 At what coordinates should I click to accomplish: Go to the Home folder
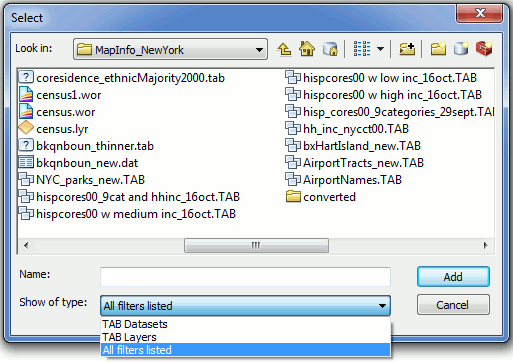pyautogui.click(x=307, y=49)
